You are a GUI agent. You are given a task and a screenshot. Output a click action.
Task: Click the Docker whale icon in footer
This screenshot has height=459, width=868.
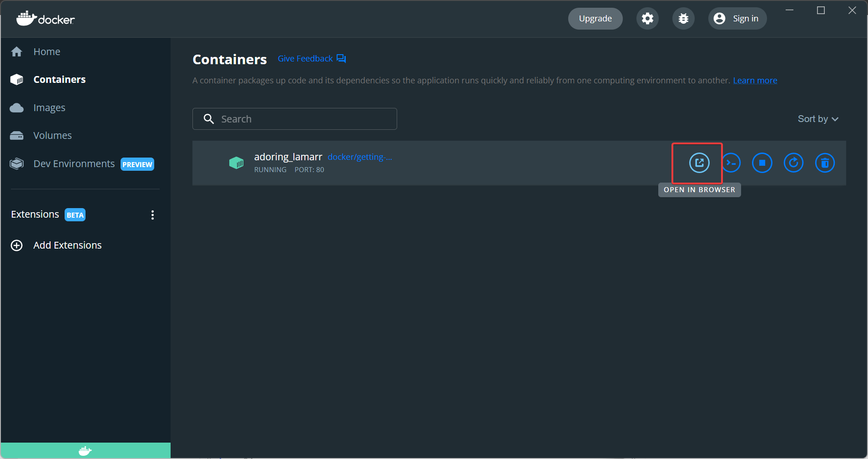click(x=85, y=451)
